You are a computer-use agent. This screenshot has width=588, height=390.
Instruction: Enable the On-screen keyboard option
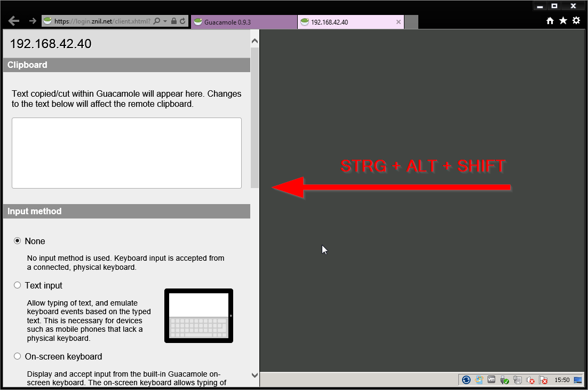click(18, 356)
